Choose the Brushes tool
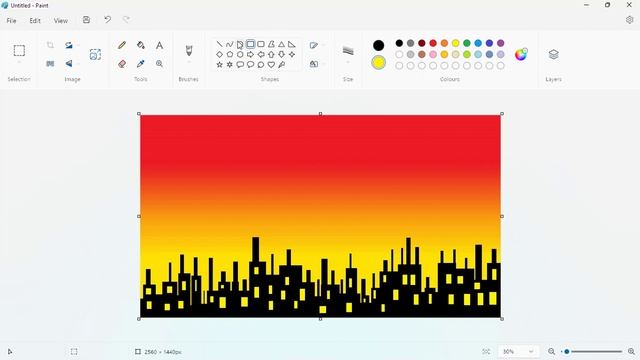 coord(189,51)
